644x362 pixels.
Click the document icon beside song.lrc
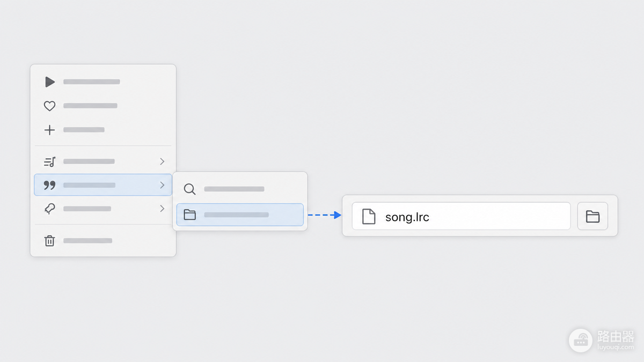click(368, 216)
